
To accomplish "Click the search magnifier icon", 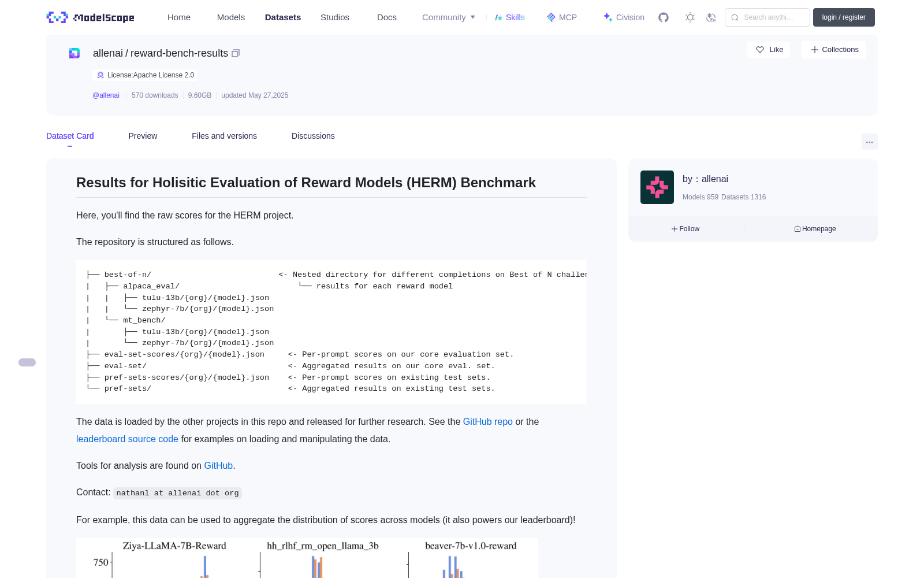I will (x=735, y=17).
